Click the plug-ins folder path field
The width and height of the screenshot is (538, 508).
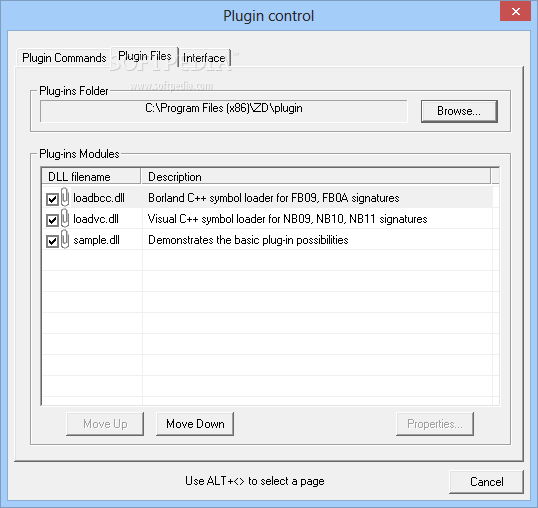(224, 111)
